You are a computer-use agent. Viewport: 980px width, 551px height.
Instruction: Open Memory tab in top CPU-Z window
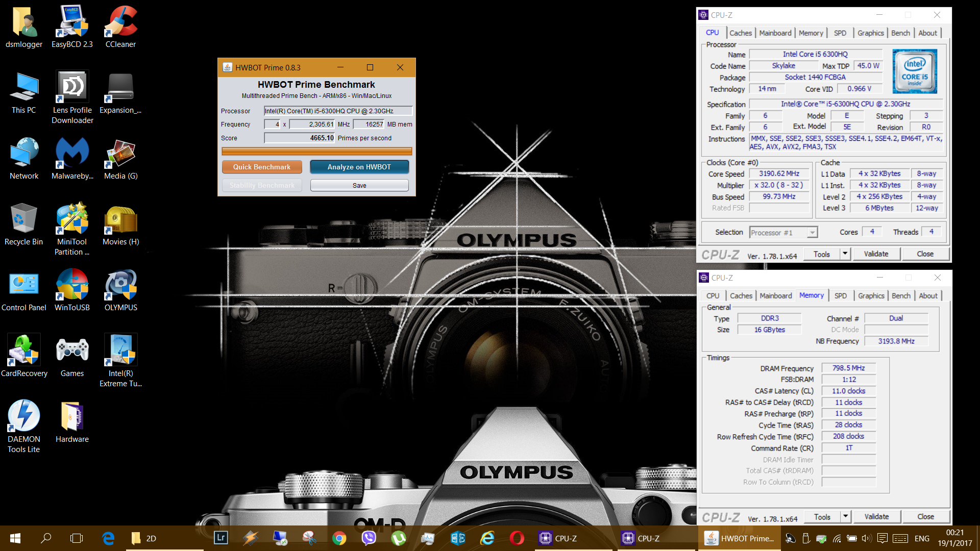(811, 33)
